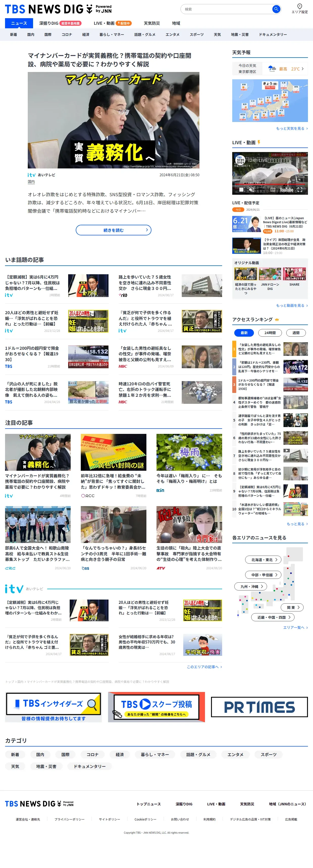Go to 経済 in the subcategory bar

point(86,34)
